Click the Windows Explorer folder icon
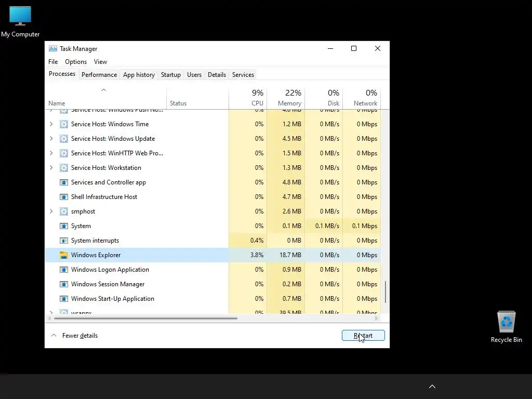Image resolution: width=532 pixels, height=399 pixels. [x=63, y=255]
